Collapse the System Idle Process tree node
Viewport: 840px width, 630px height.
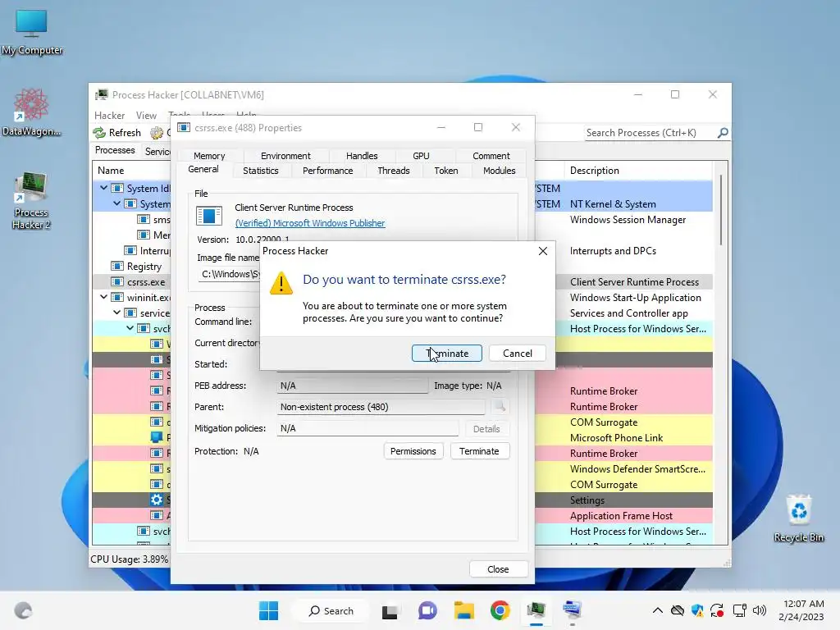[103, 188]
